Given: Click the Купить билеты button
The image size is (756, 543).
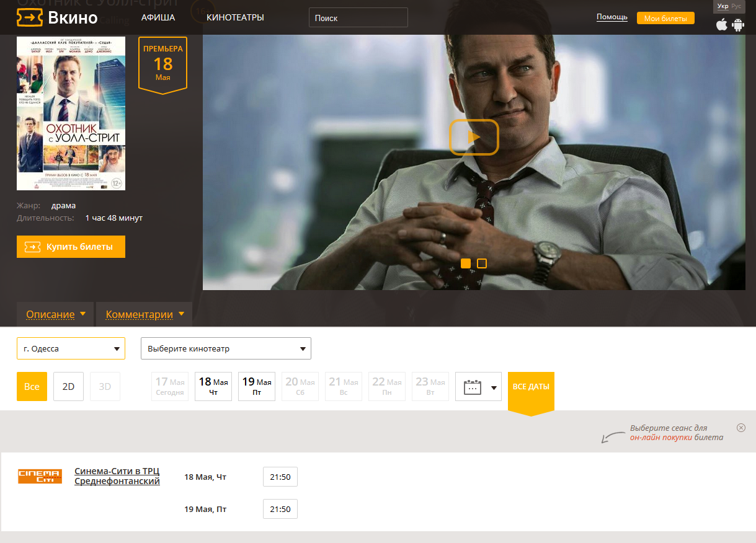Looking at the screenshot, I should coord(71,247).
